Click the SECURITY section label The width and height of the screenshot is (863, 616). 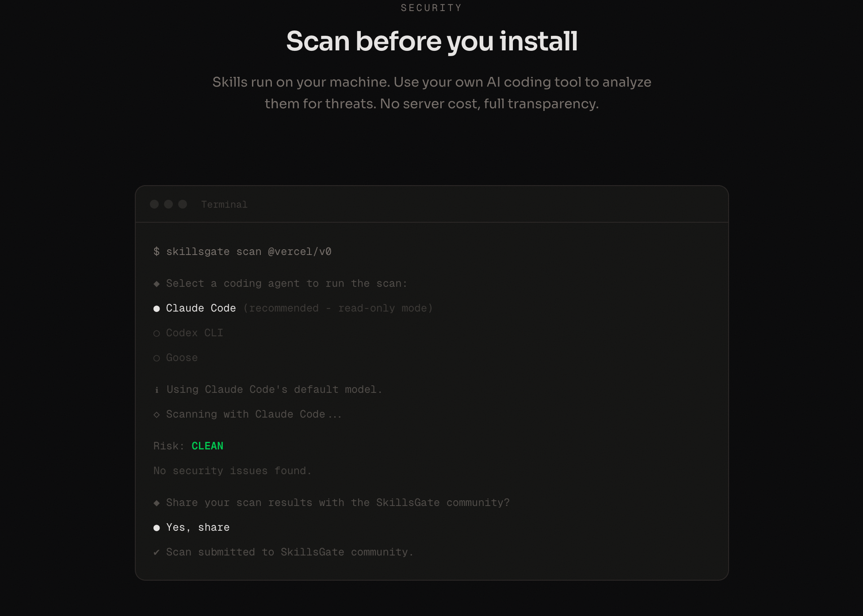coord(431,8)
